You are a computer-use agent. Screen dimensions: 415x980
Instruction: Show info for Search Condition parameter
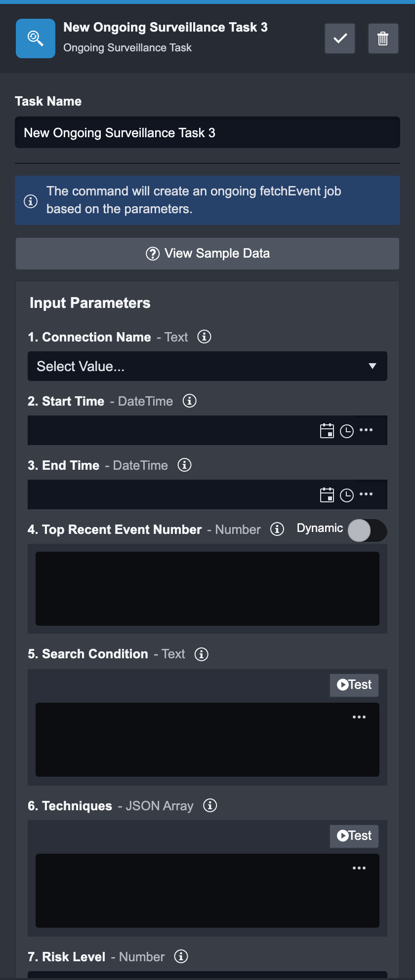tap(202, 654)
